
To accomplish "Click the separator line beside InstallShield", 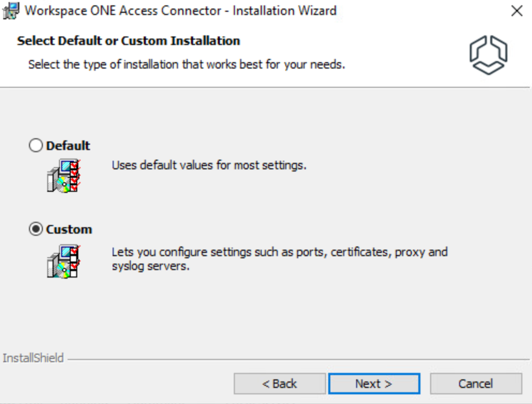I will (x=295, y=359).
